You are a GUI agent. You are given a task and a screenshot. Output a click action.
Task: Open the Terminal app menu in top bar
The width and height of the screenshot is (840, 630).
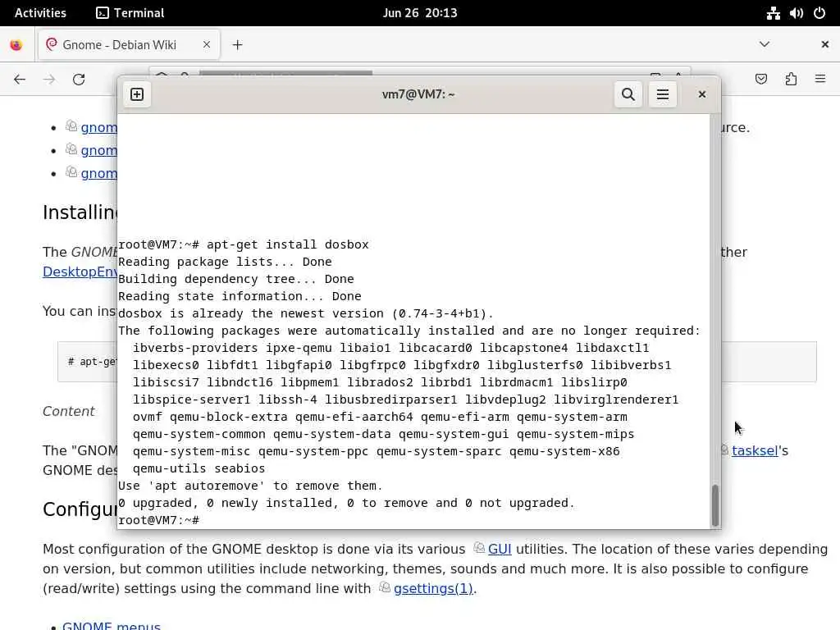130,13
